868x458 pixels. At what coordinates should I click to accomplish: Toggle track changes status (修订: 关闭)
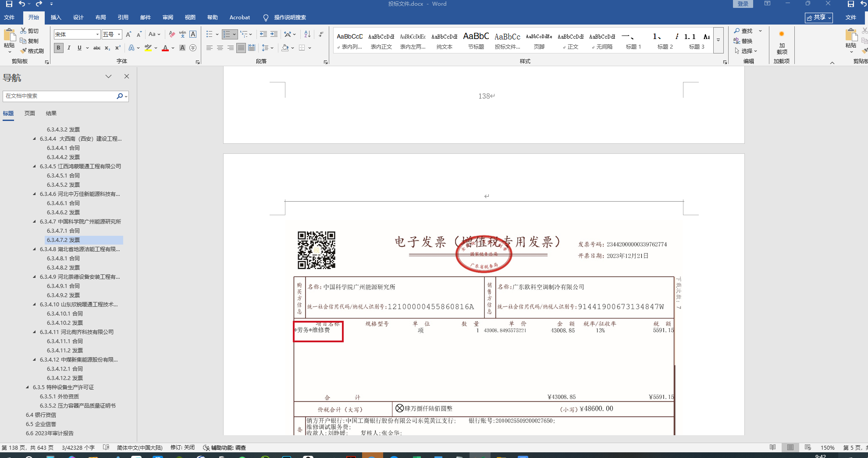click(182, 447)
